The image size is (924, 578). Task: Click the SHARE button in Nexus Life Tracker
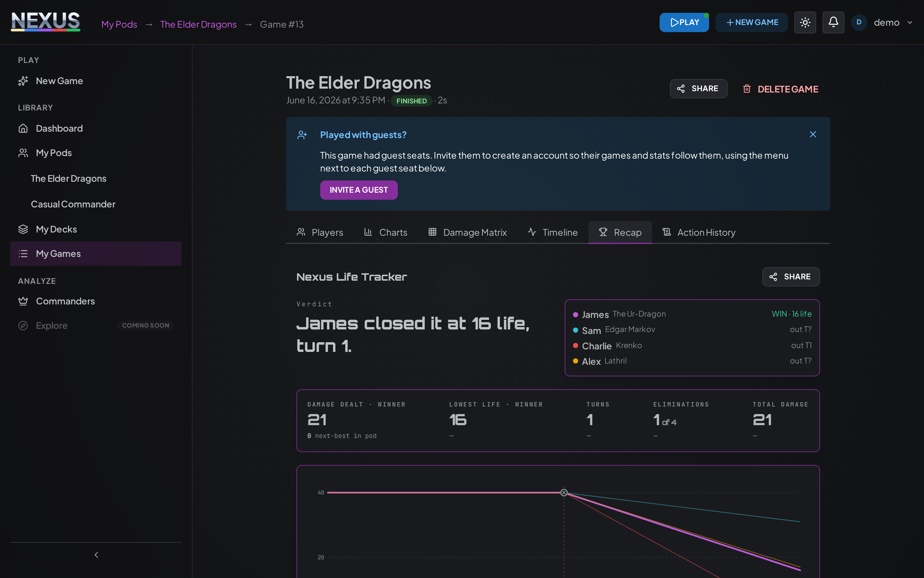pyautogui.click(x=791, y=277)
